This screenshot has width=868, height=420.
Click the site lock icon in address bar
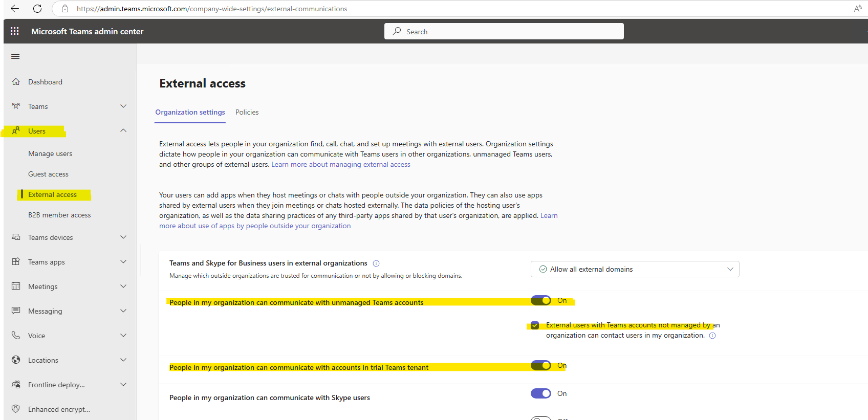coord(65,9)
